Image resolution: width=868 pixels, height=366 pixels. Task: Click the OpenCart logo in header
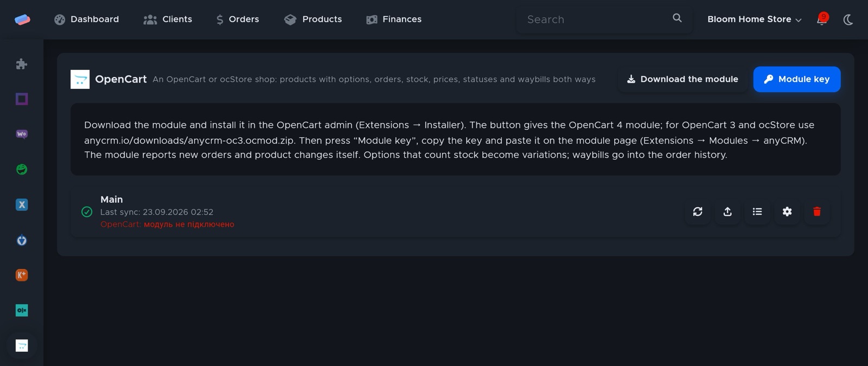tap(80, 79)
